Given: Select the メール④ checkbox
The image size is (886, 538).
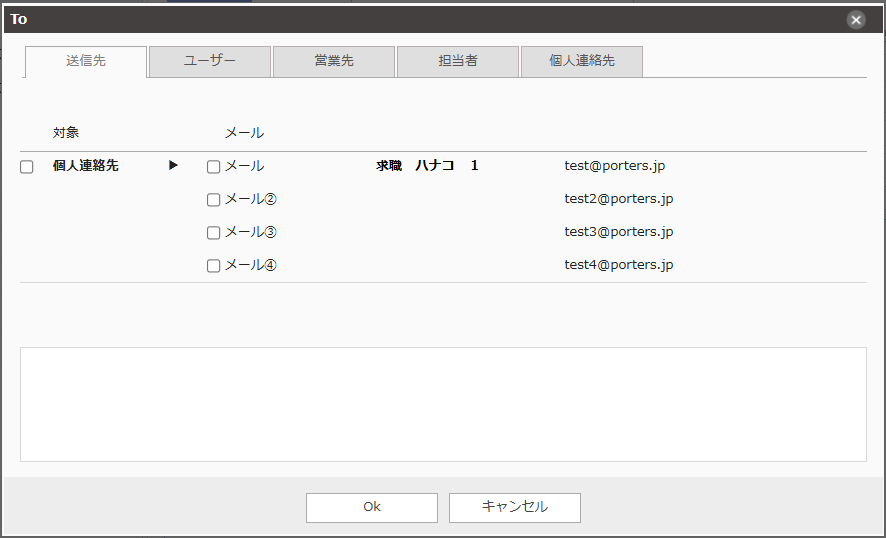Looking at the screenshot, I should [x=214, y=266].
